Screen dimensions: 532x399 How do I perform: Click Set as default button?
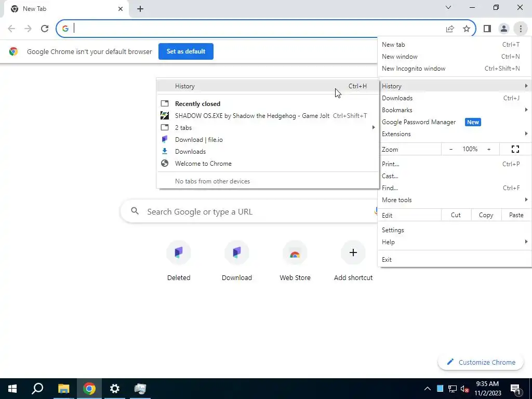click(x=186, y=51)
